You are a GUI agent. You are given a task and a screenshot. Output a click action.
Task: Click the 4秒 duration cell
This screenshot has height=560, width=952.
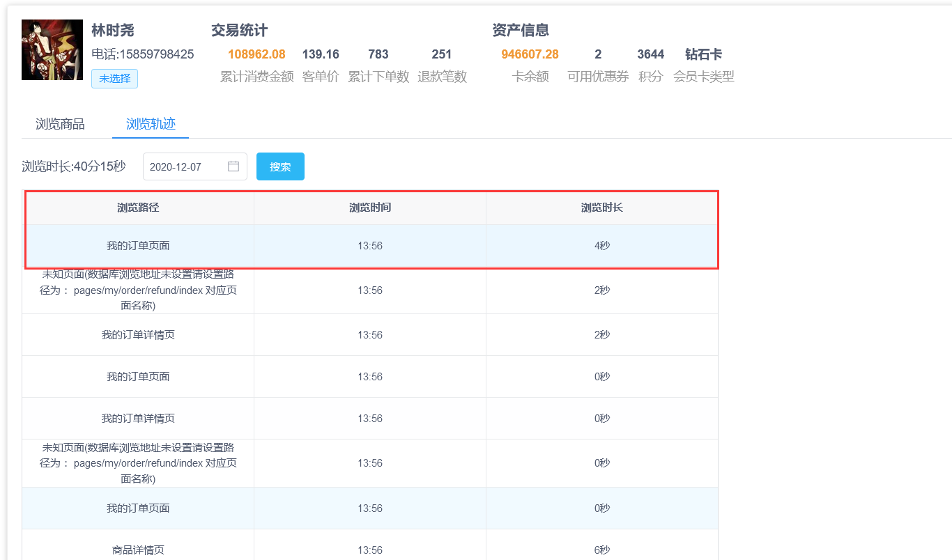tap(602, 246)
